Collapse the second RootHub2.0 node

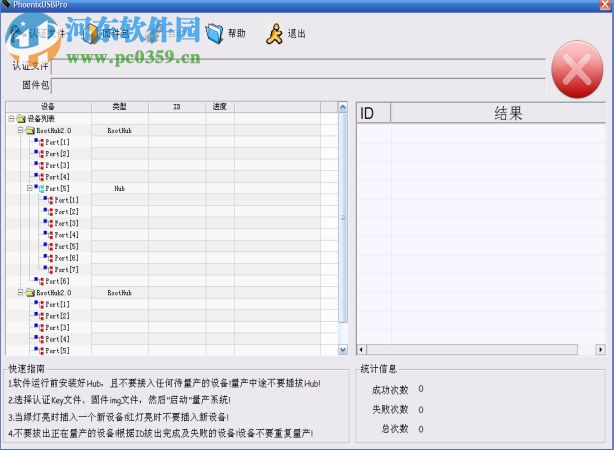click(20, 293)
